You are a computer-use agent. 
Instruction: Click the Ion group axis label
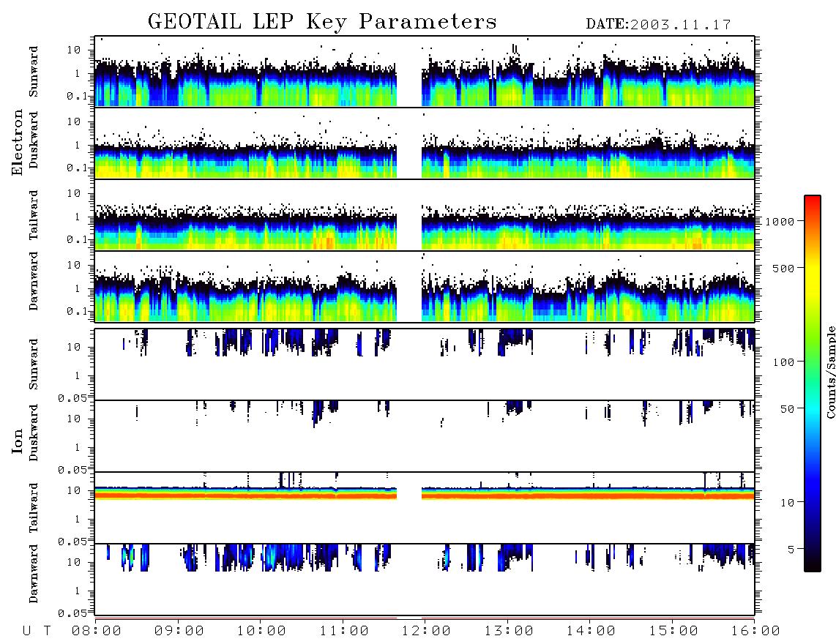tap(18, 441)
